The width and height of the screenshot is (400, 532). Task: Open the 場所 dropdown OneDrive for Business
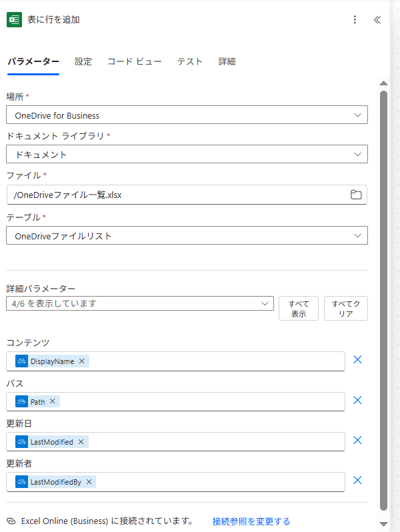click(x=187, y=115)
